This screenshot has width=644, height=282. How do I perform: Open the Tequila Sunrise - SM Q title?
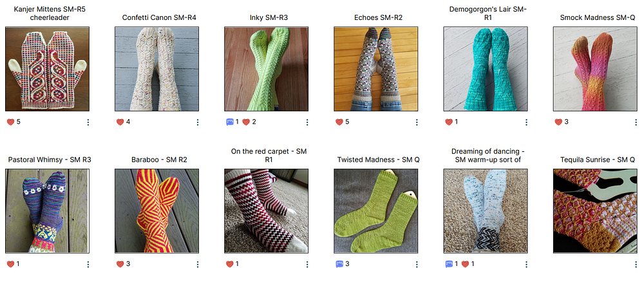pyautogui.click(x=594, y=160)
